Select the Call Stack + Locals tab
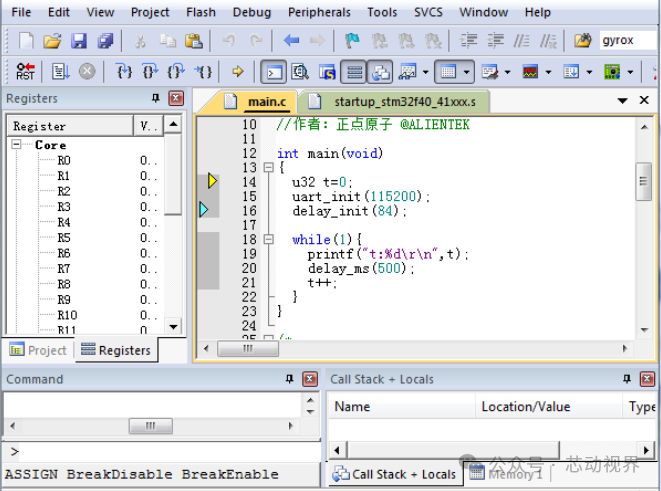This screenshot has width=661, height=491. point(395,475)
